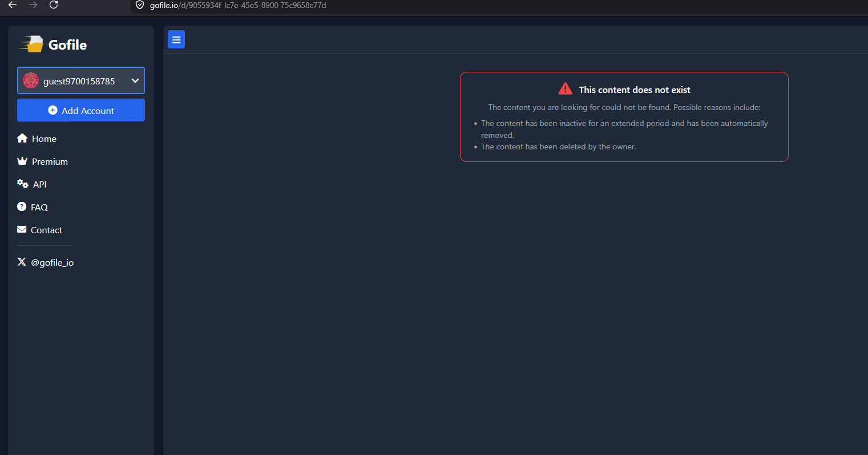The width and height of the screenshot is (868, 455).
Task: Expand account list with chevron arrow
Action: (135, 81)
